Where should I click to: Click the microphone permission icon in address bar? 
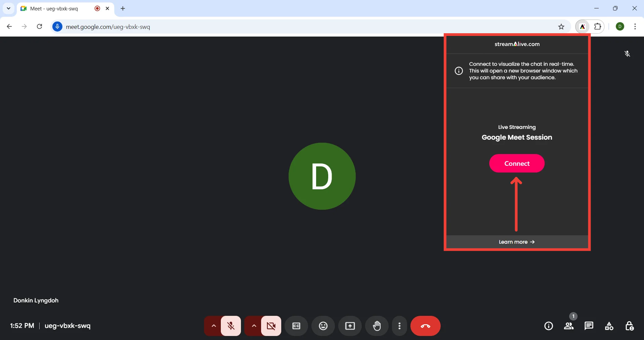[57, 27]
